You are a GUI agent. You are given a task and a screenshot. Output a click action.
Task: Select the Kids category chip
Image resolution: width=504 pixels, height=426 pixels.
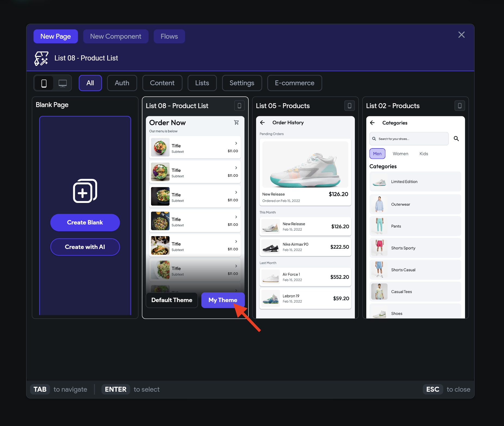(x=424, y=154)
